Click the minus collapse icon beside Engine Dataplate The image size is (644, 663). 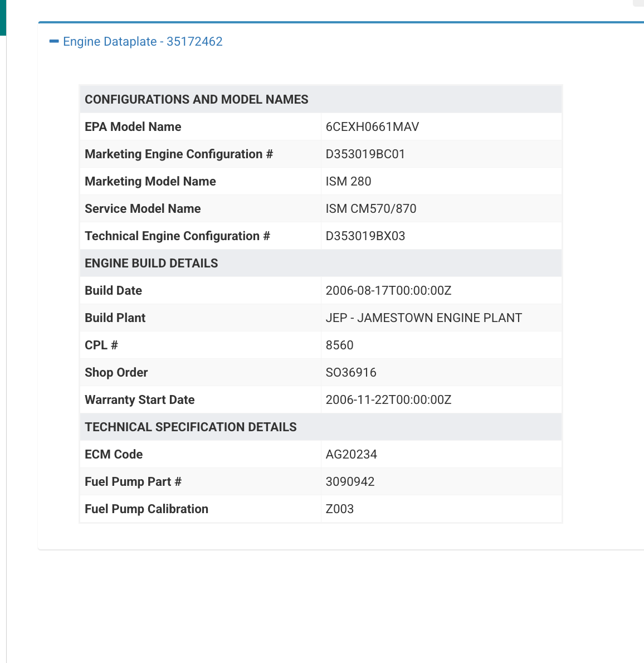point(54,42)
